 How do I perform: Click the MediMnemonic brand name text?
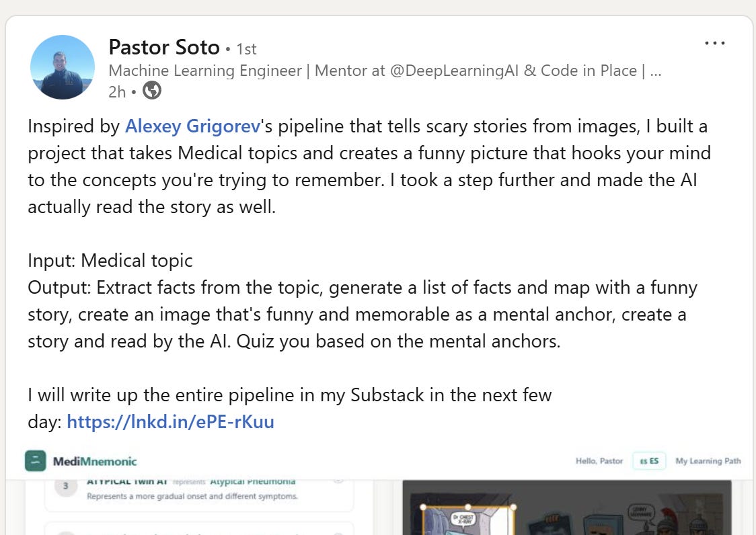click(x=94, y=461)
